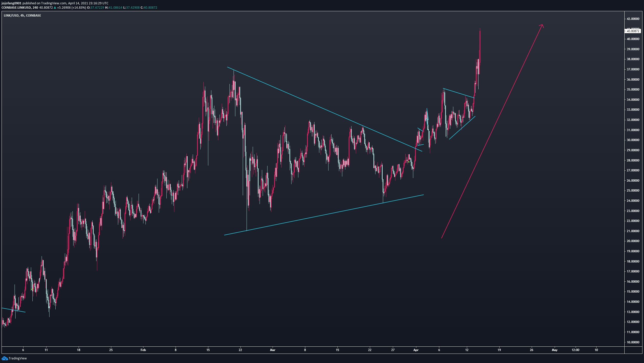Click the Mar label on the time axis
This screenshot has width=644, height=363.
pos(273,350)
